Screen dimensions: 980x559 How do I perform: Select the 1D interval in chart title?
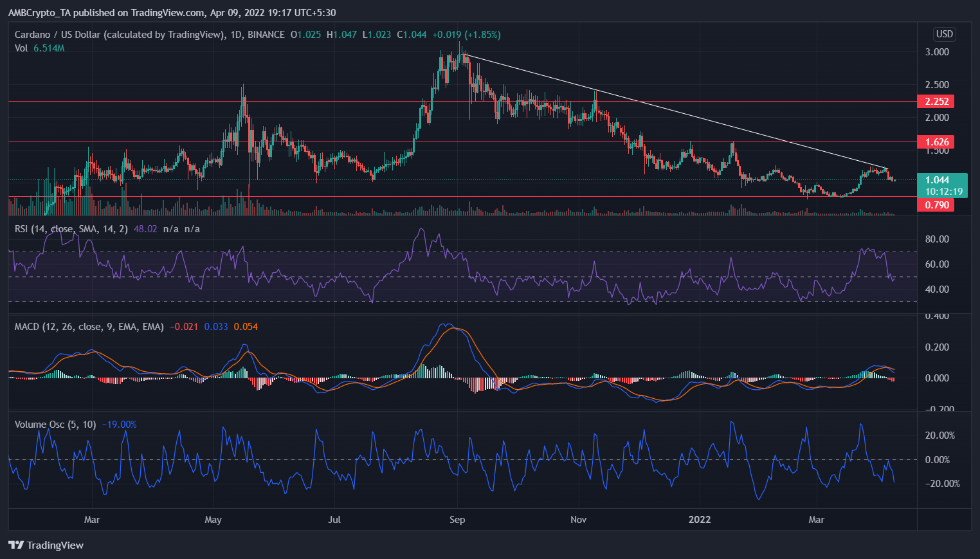pos(235,35)
